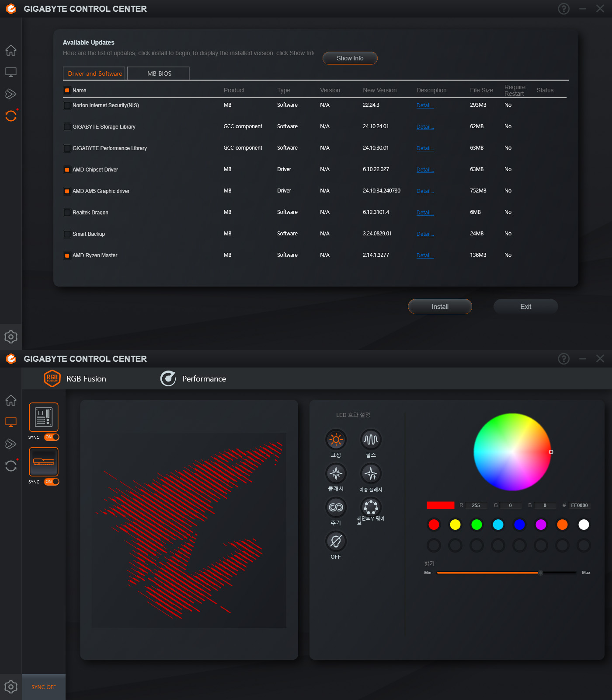Switch to Driver and Software tab
Image resolution: width=612 pixels, height=700 pixels.
[x=94, y=73]
